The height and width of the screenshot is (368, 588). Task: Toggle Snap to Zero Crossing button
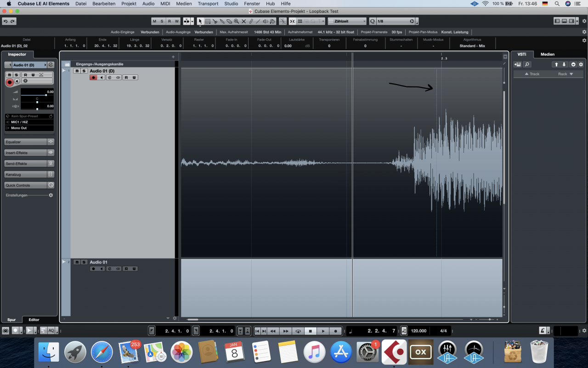point(283,21)
